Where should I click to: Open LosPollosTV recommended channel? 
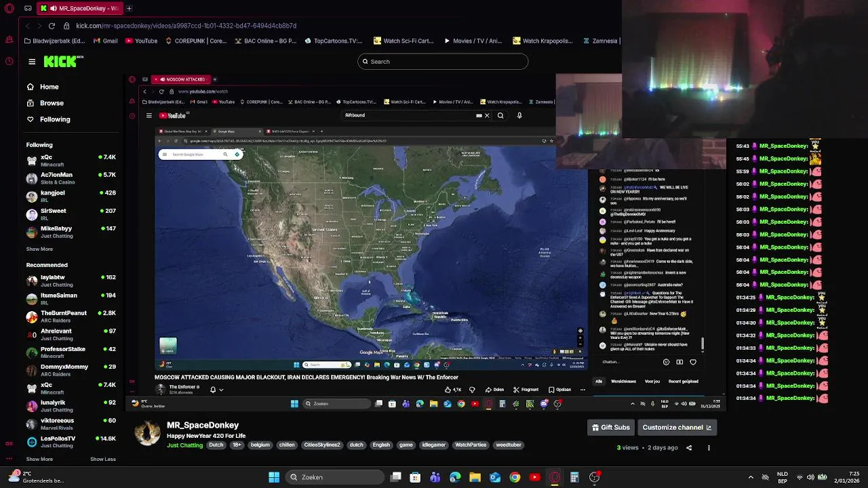(71, 442)
